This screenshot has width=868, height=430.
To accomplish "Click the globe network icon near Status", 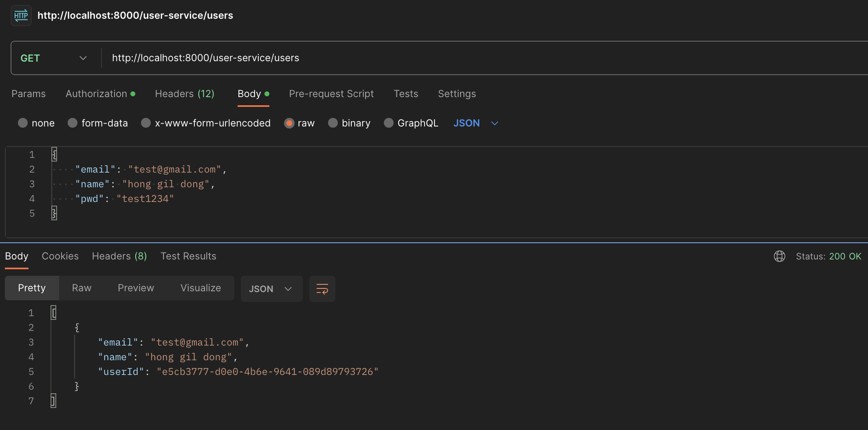I will (779, 256).
